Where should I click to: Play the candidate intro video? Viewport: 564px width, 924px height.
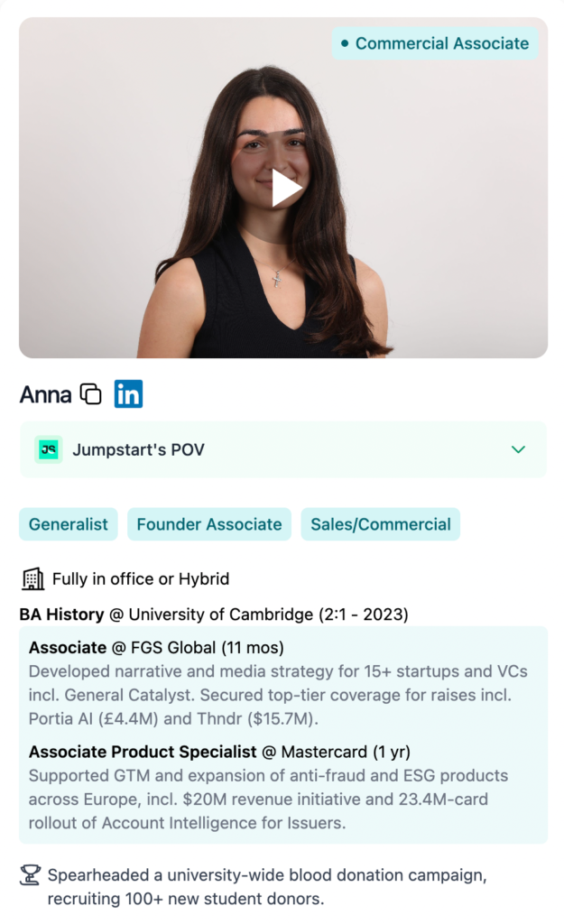pyautogui.click(x=286, y=188)
